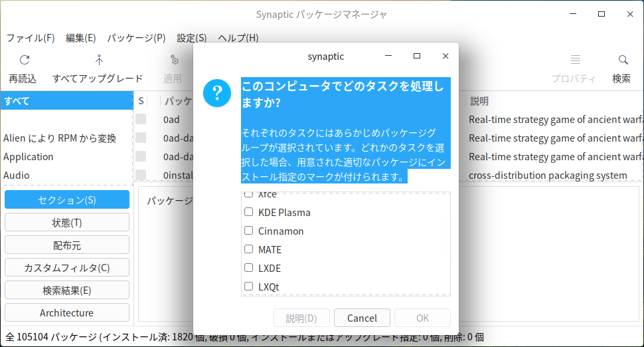Select the すべて category in sidebar
644x347 pixels.
66,101
